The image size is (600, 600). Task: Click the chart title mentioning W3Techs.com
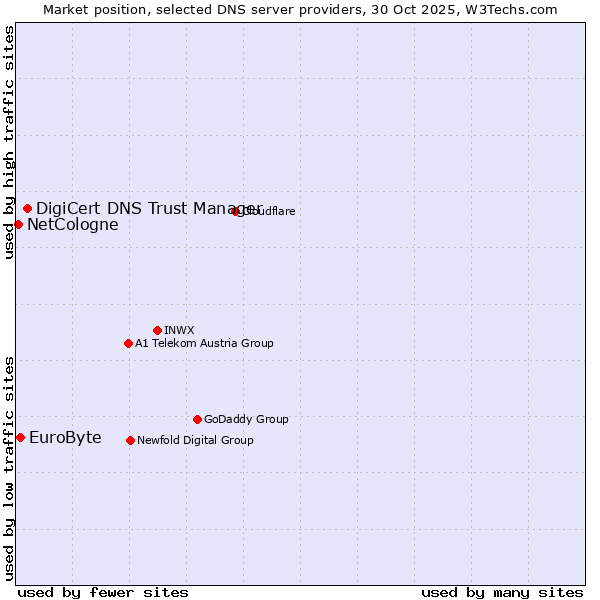300,9
